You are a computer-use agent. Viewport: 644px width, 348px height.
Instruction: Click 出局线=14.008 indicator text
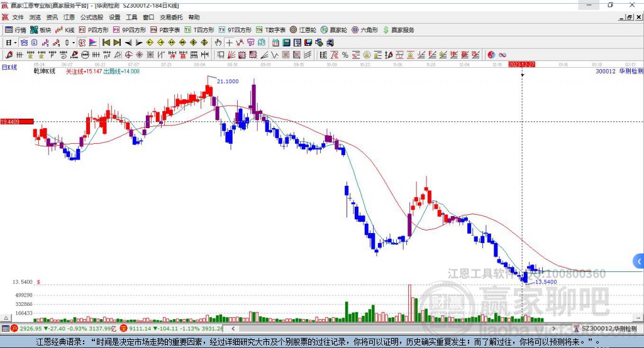pyautogui.click(x=121, y=72)
